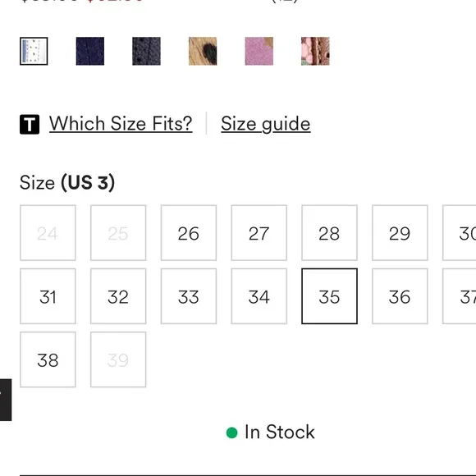Choose the dark charcoal dotted swatch
This screenshot has width=476, height=476.
(146, 51)
